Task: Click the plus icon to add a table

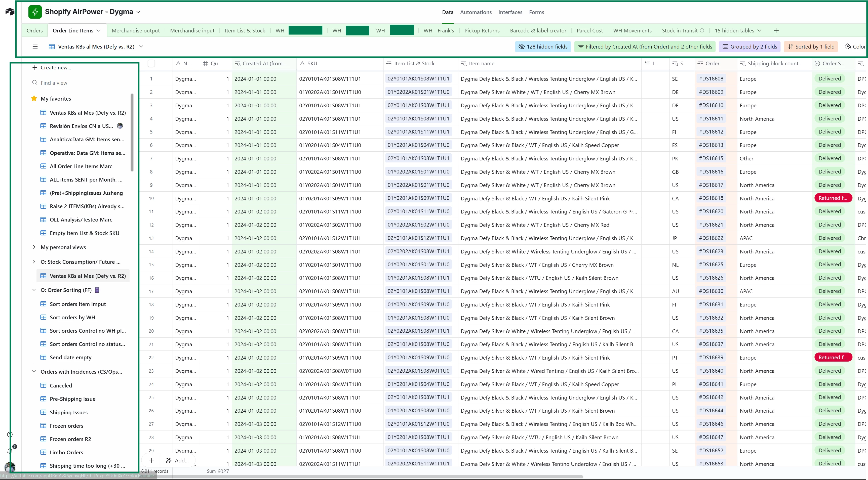Action: (776, 31)
